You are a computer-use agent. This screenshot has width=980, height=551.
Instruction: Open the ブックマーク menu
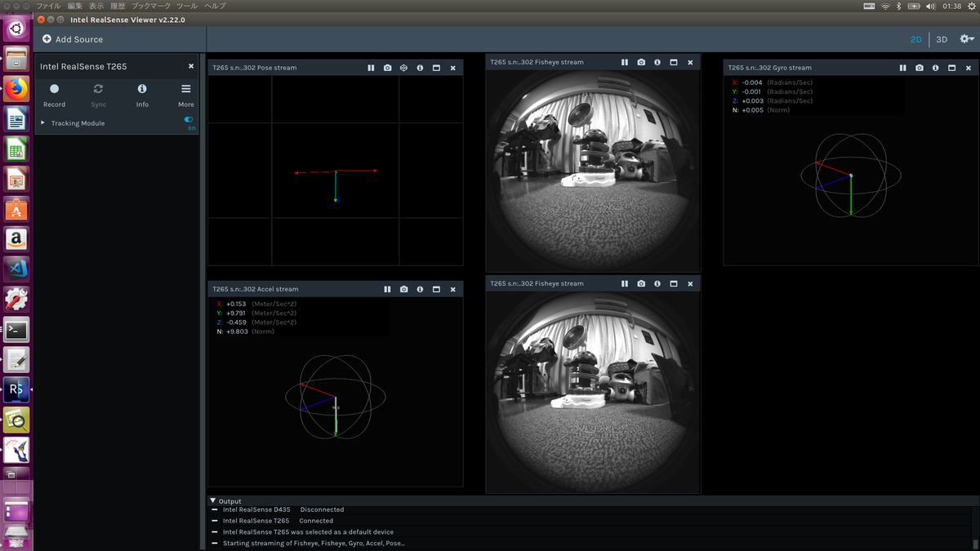point(151,6)
